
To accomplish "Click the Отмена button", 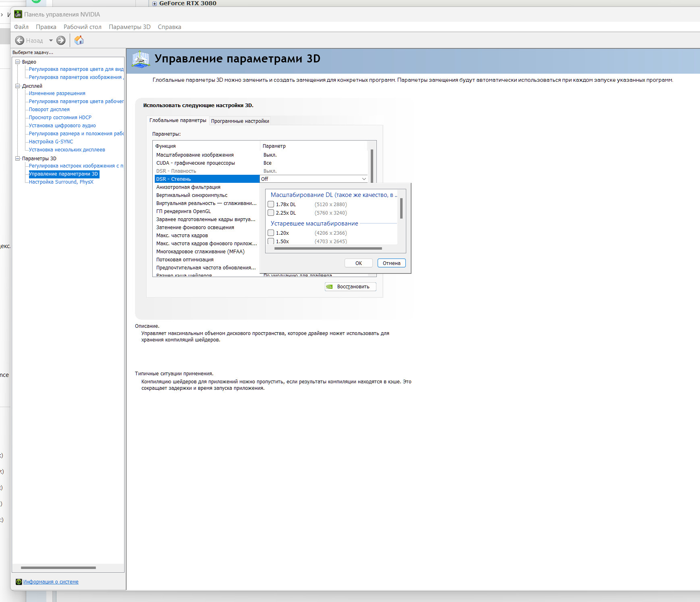I will pos(391,263).
